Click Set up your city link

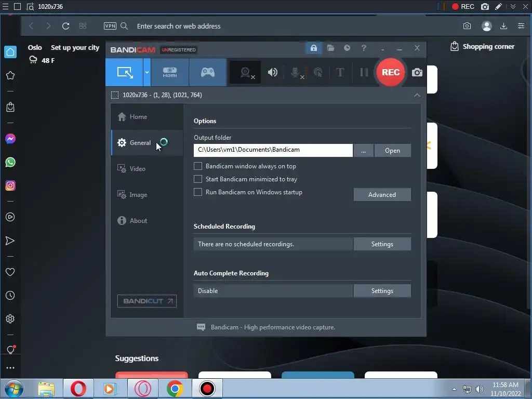click(x=75, y=47)
